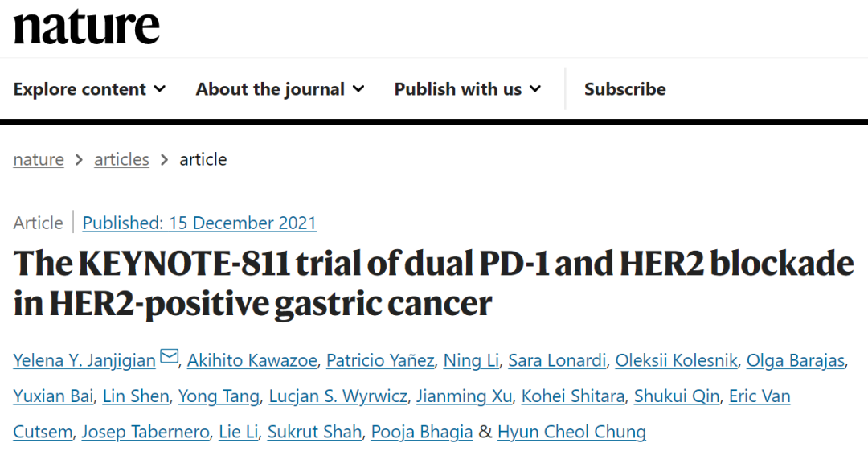Click author Josep Tabernero

pyautogui.click(x=145, y=432)
